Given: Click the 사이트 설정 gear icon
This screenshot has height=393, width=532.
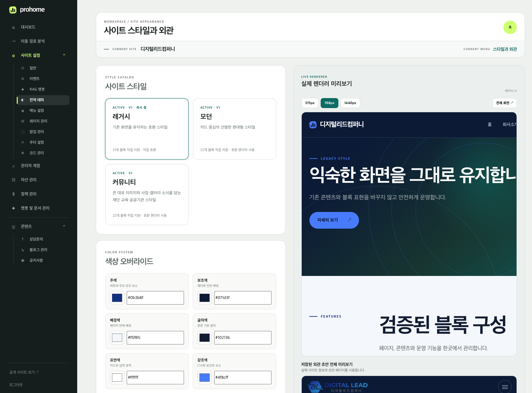Looking at the screenshot, I should pyautogui.click(x=14, y=56).
